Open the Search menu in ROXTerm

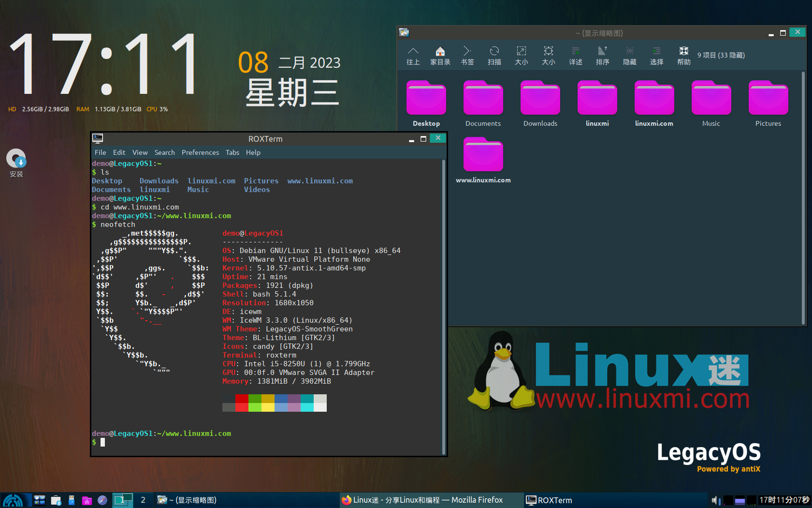pyautogui.click(x=165, y=152)
